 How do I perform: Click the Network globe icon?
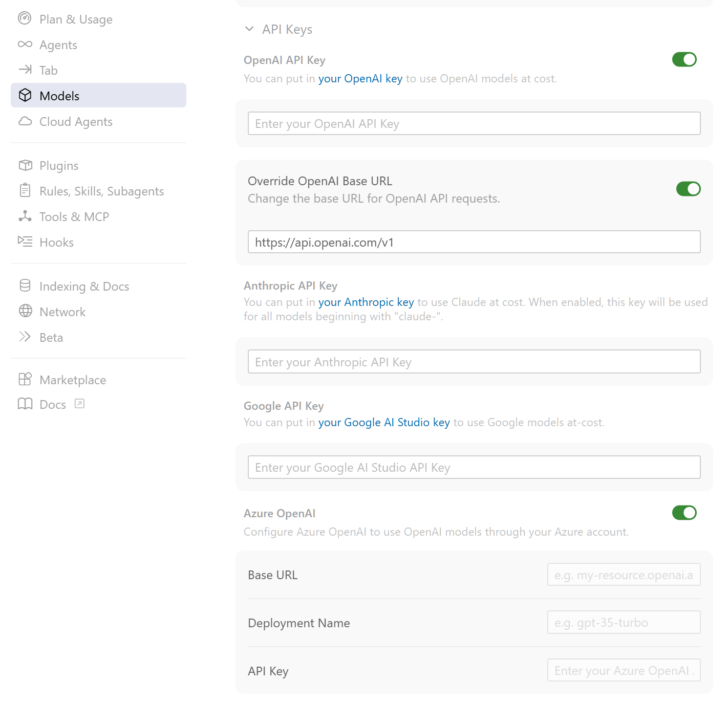(x=25, y=311)
